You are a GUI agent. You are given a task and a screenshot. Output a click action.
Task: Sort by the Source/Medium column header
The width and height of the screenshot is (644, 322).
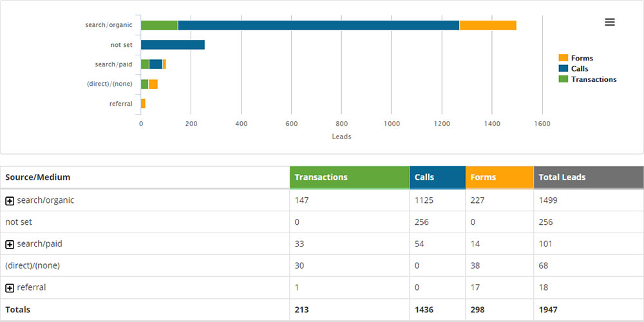145,178
